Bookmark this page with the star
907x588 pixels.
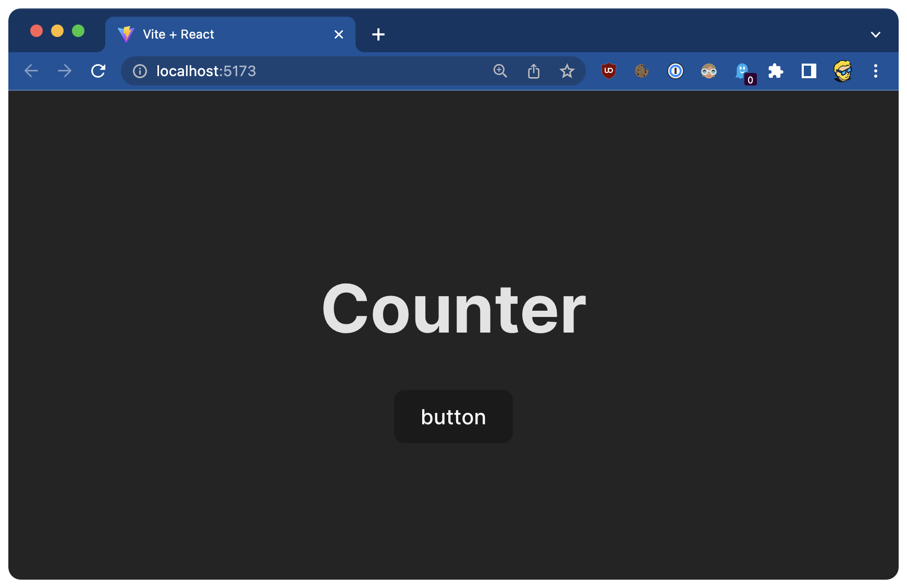point(567,71)
